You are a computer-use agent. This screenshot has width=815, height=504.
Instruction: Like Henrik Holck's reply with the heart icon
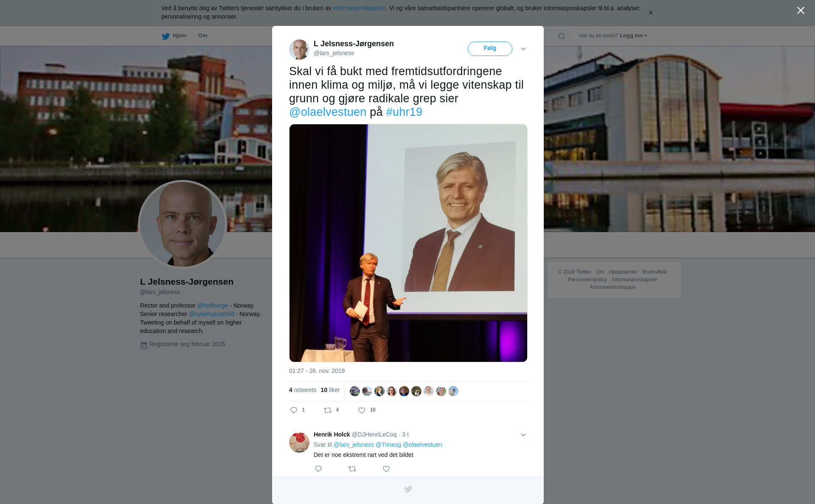386,469
